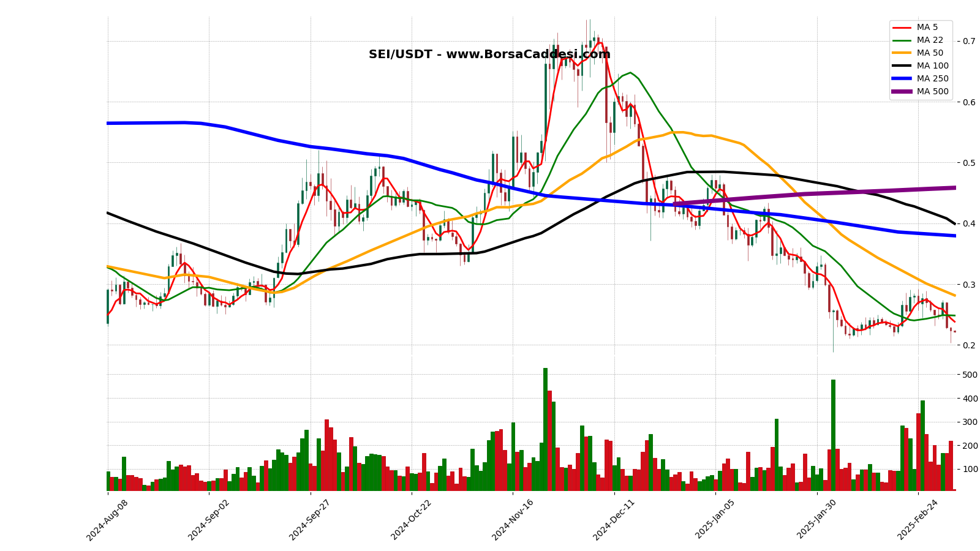Click the 2025-Feb-24 date label
This screenshot has width=980, height=551.
pyautogui.click(x=918, y=520)
